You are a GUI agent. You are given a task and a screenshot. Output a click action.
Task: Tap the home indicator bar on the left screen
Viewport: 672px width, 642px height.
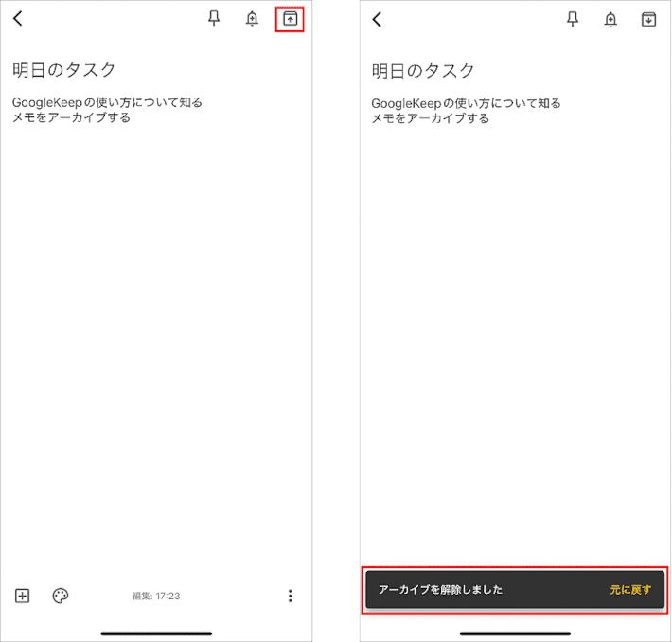(156, 633)
